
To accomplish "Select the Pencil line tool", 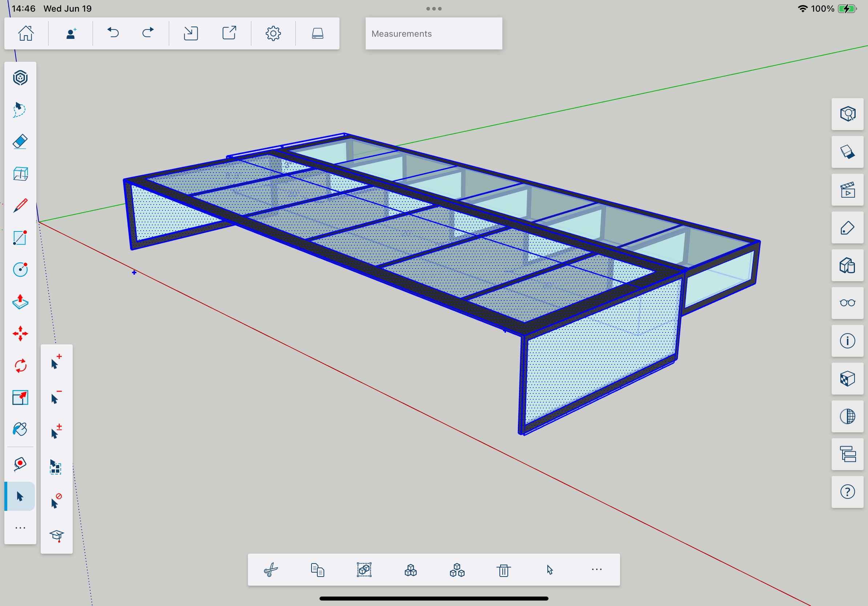I will click(20, 206).
